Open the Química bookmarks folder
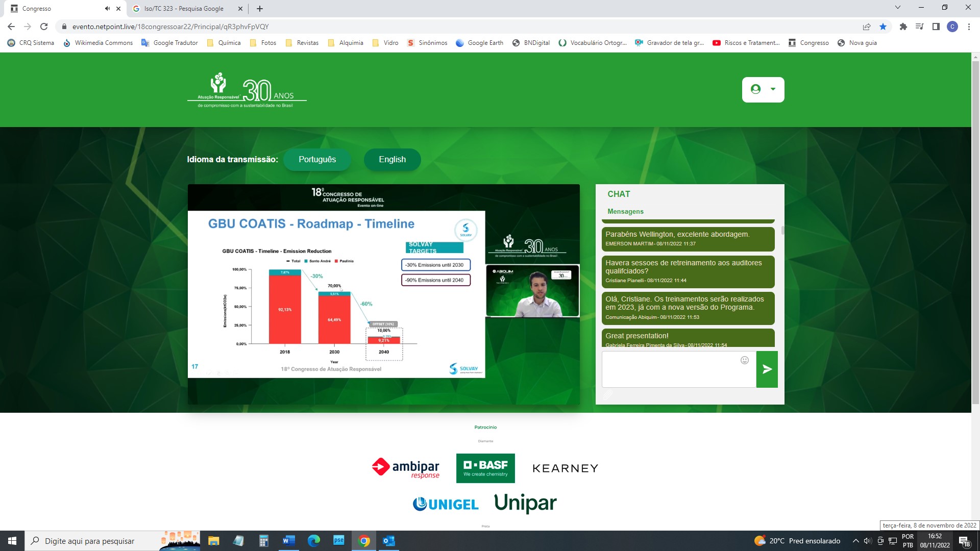 [224, 43]
